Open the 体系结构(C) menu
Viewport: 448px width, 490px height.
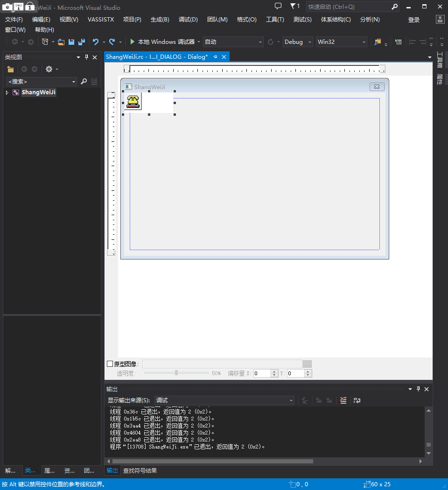336,20
